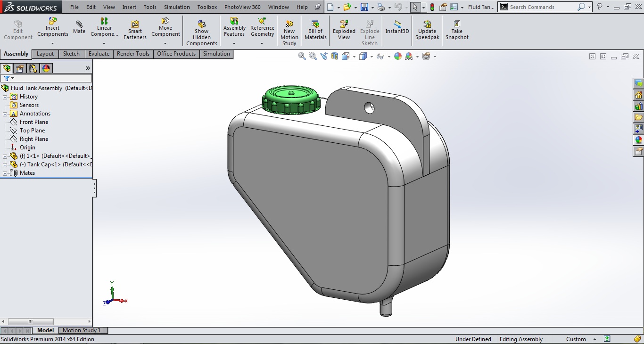
Task: Click Display Style cube icon
Action: [x=363, y=56]
